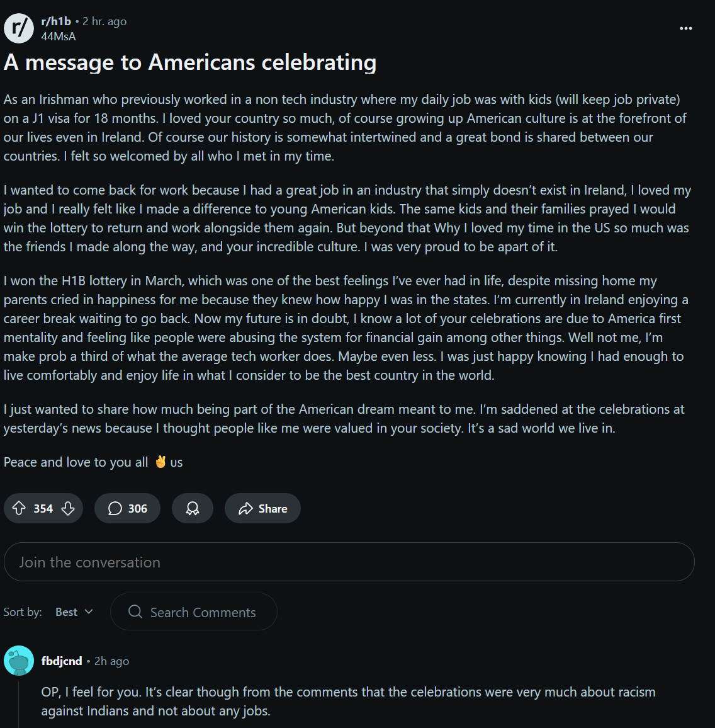Upvote the post
Image resolution: width=715 pixels, height=728 pixels.
(19, 508)
